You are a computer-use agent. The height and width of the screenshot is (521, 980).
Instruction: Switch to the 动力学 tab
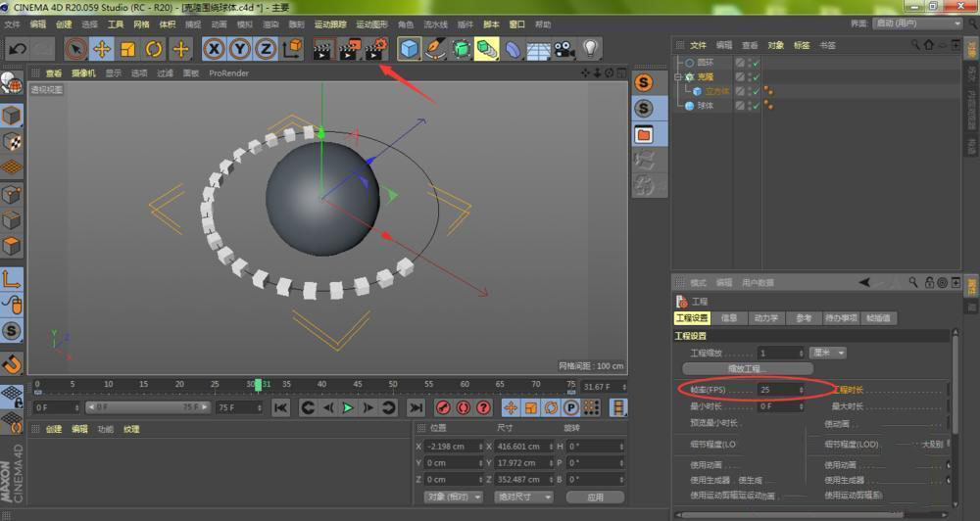765,318
